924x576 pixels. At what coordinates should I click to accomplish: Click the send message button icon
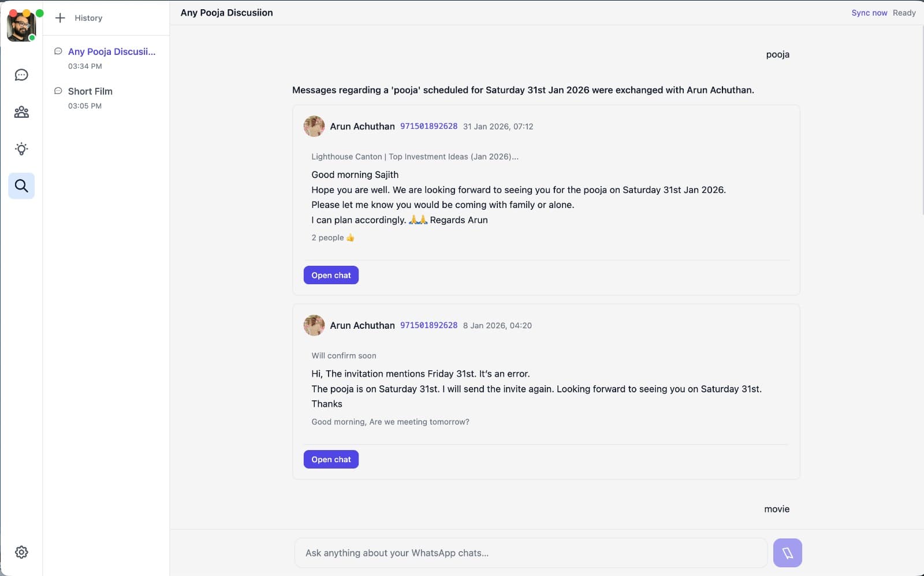pyautogui.click(x=787, y=553)
